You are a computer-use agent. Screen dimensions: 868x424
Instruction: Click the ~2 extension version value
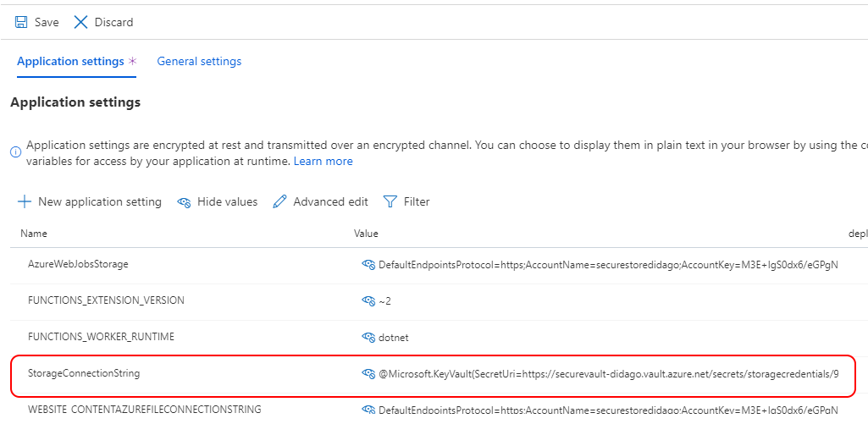point(384,300)
